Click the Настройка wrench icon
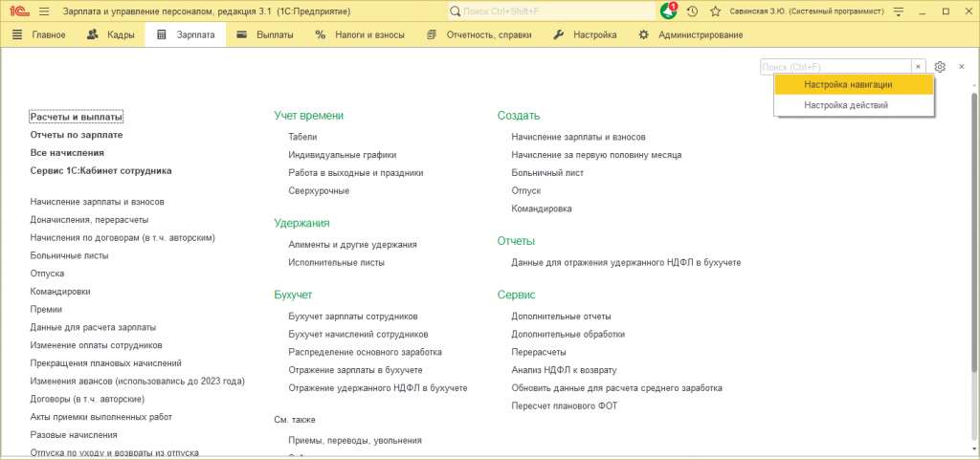The width and height of the screenshot is (980, 460). click(x=559, y=35)
